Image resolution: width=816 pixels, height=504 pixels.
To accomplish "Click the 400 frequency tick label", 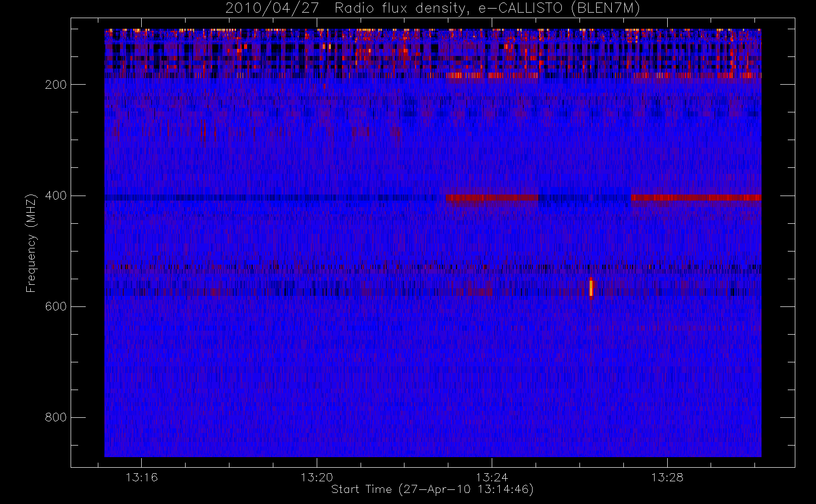I will click(x=56, y=196).
